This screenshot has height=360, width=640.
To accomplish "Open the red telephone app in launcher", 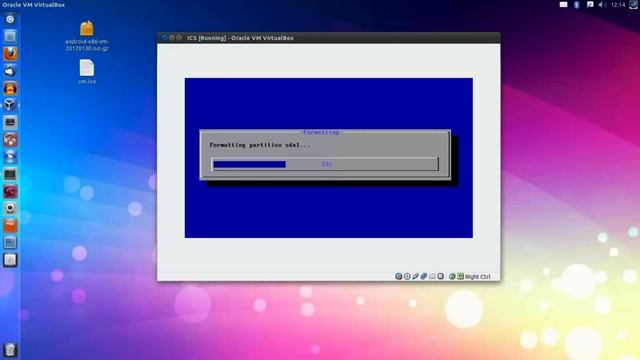I will (10, 191).
